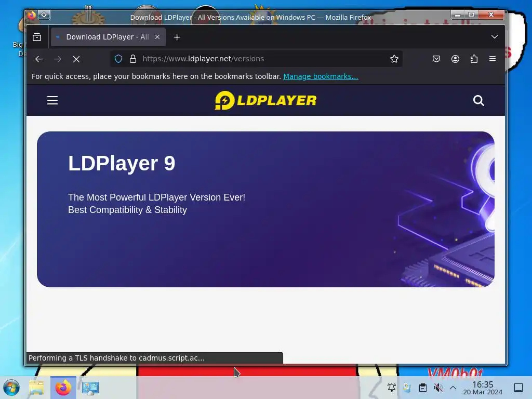This screenshot has width=532, height=399.
Task: Expand hidden system tray icons
Action: [x=453, y=387]
